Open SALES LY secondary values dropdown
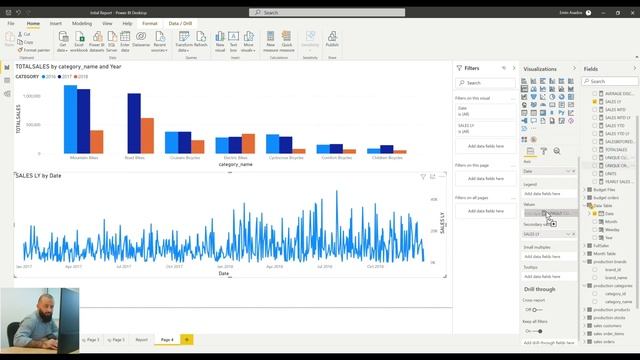This screenshot has width=640, height=360. [568, 234]
